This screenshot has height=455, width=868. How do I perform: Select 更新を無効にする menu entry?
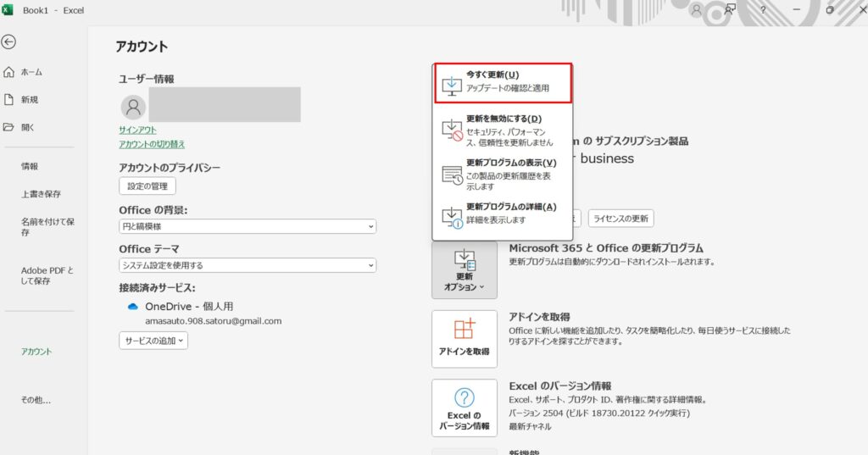[x=503, y=130]
